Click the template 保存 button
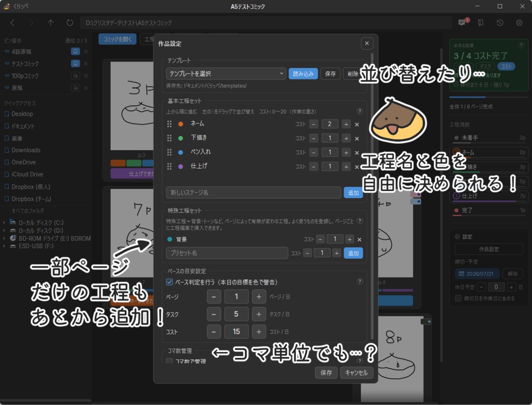The width and height of the screenshot is (532, 405). (330, 74)
